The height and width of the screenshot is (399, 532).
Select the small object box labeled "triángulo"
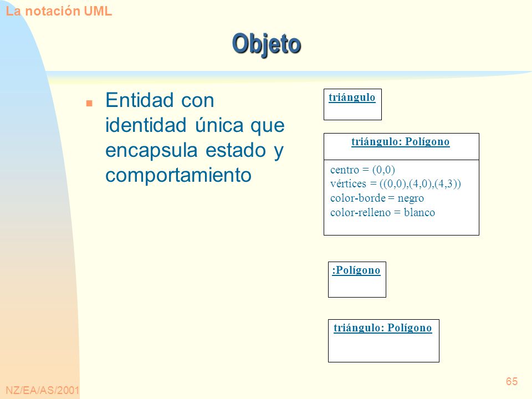point(352,105)
